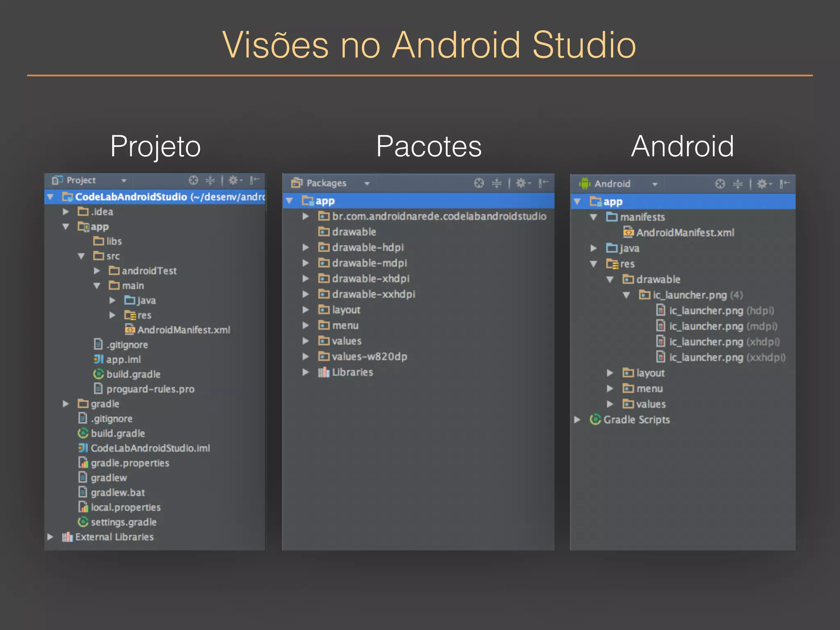Image resolution: width=840 pixels, height=630 pixels.
Task: Click the Libraries icon in Packages panel
Action: click(x=324, y=372)
